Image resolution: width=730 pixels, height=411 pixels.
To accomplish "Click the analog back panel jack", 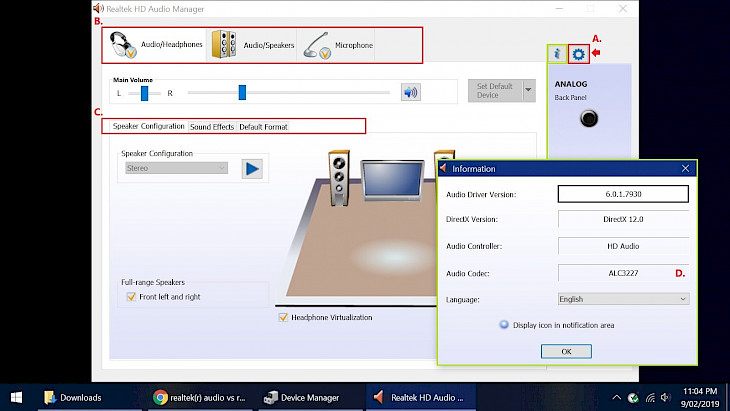I will pyautogui.click(x=589, y=119).
